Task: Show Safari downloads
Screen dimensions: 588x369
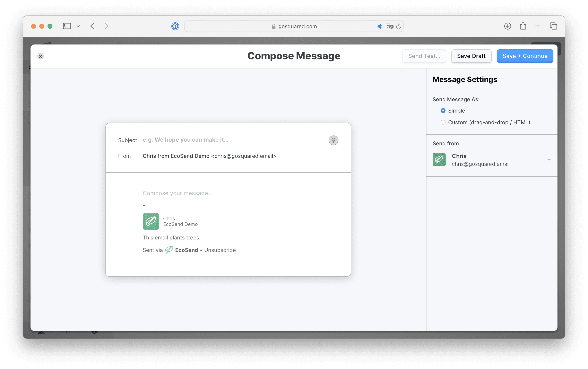Action: pos(507,26)
